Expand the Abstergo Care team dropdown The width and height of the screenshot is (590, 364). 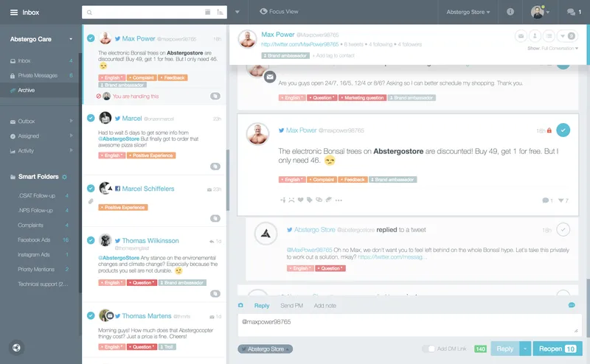click(71, 39)
